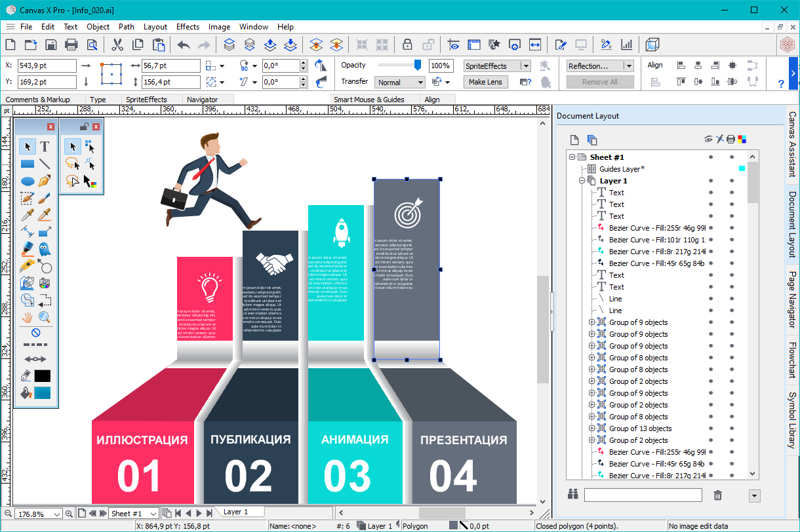Toggle visibility dot for Layer 1

coord(711,181)
